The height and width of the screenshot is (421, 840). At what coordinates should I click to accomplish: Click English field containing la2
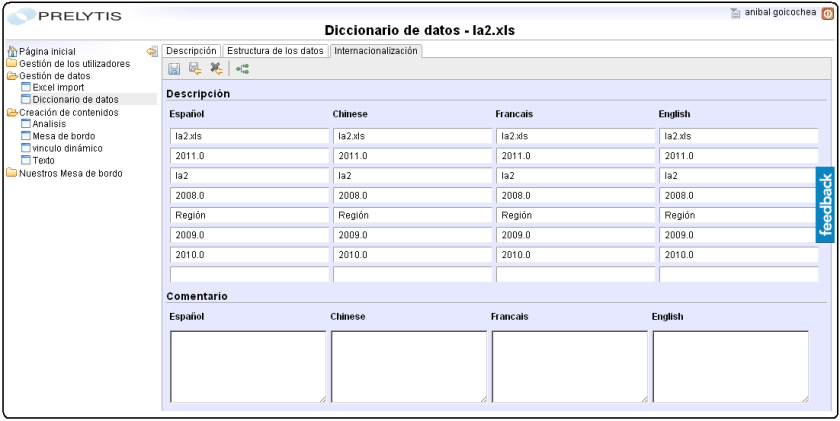[x=739, y=176]
